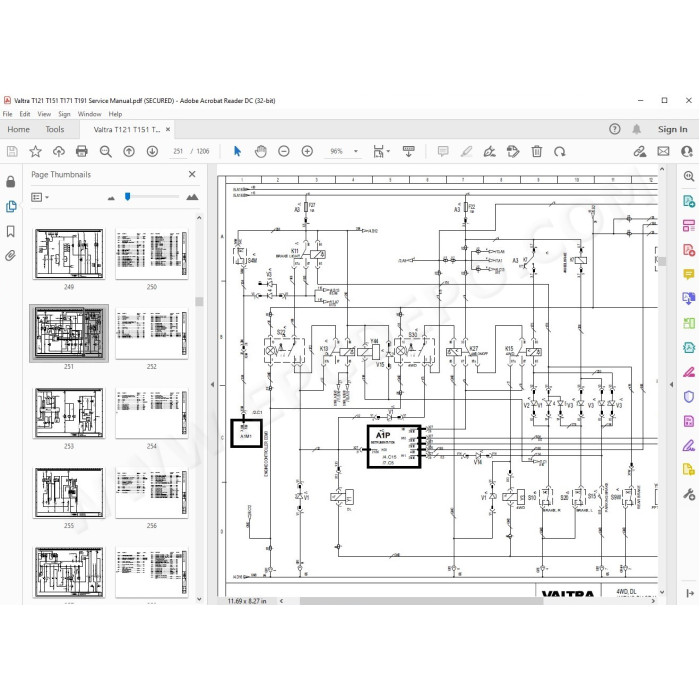Go to the next page arrow

(x=152, y=151)
